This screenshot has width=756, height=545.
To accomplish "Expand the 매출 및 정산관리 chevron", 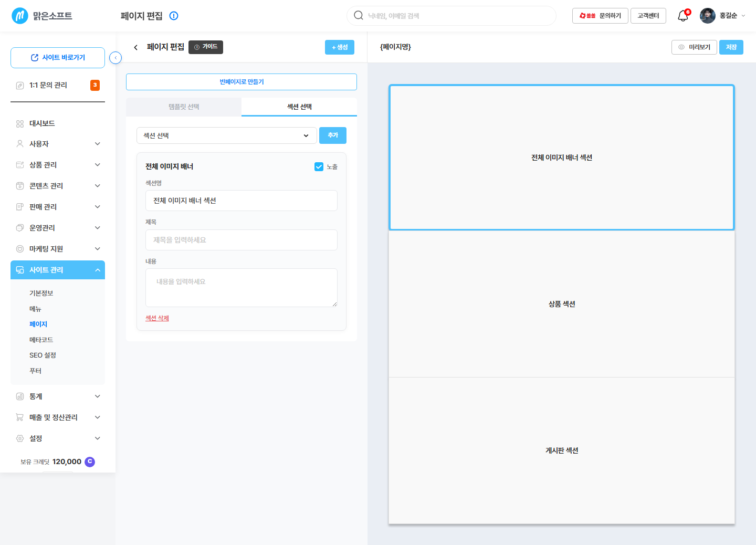I will click(x=97, y=417).
